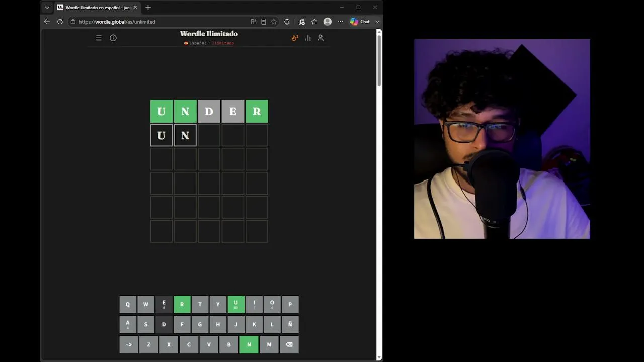The width and height of the screenshot is (644, 362).
Task: Tap the T key
Action: coord(200,304)
